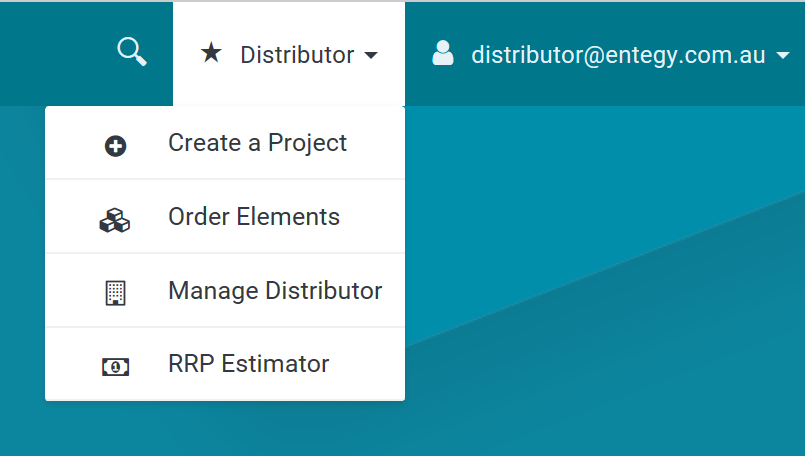Click the email address text in the header
Viewport: 805px width, 456px height.
[x=619, y=55]
